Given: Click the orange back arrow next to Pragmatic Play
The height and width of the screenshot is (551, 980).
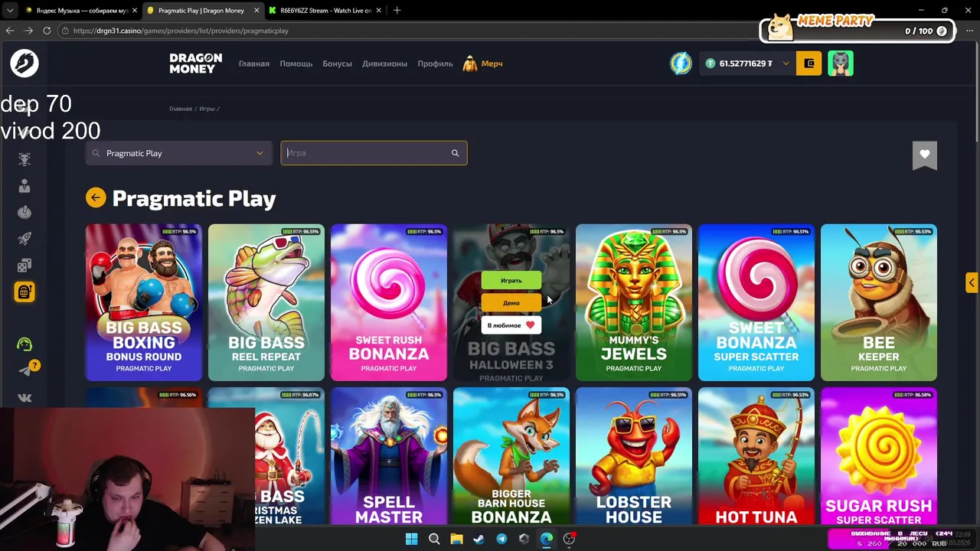Looking at the screenshot, I should [96, 198].
